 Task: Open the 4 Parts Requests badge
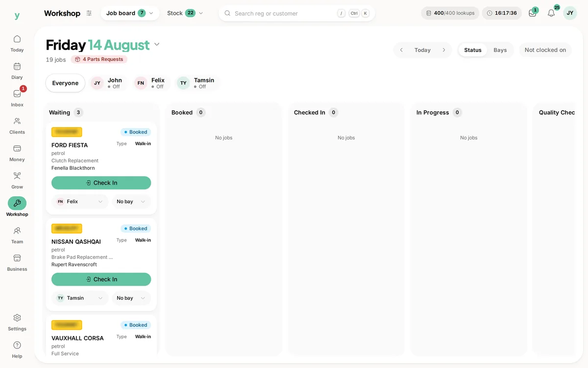pyautogui.click(x=99, y=59)
